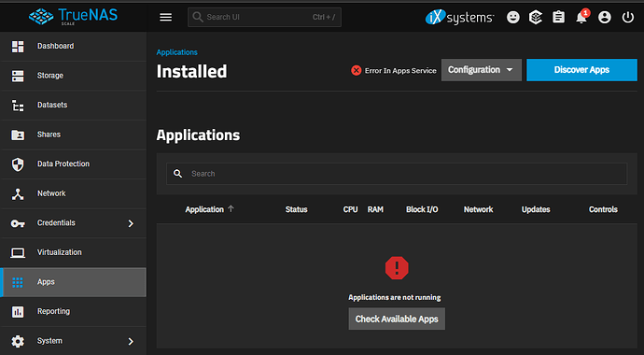Click the TrueNAS logo
The image size is (644, 355).
coord(73,17)
